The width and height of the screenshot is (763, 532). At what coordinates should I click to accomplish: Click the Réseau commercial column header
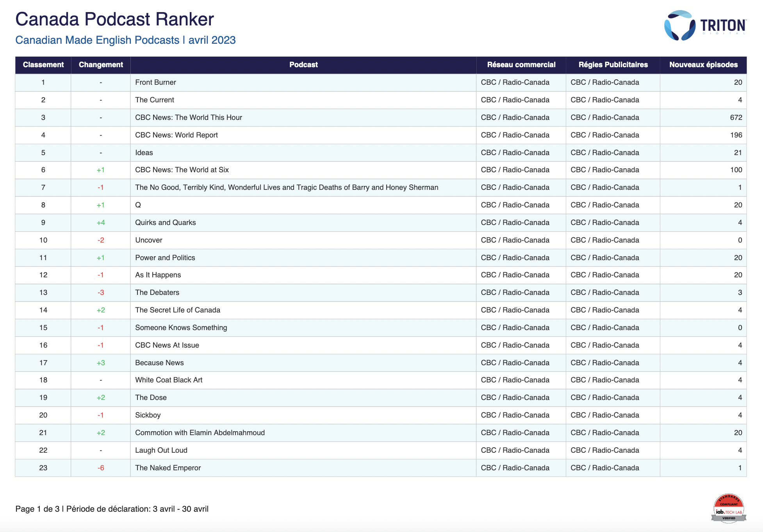[x=521, y=65]
